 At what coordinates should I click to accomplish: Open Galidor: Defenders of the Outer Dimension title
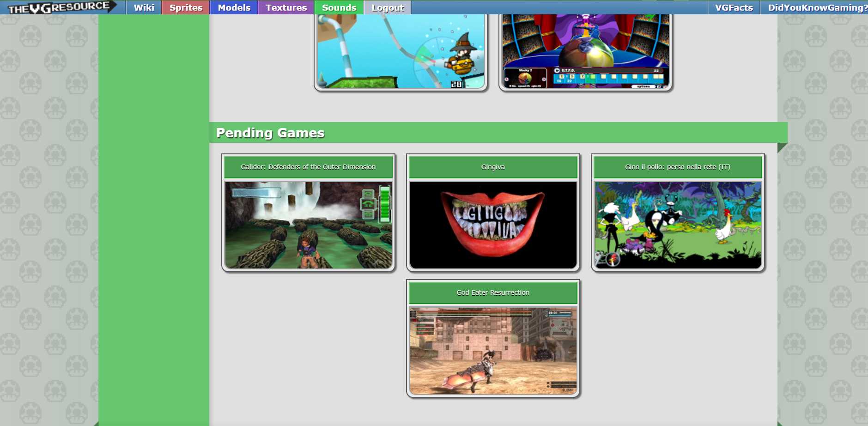308,167
